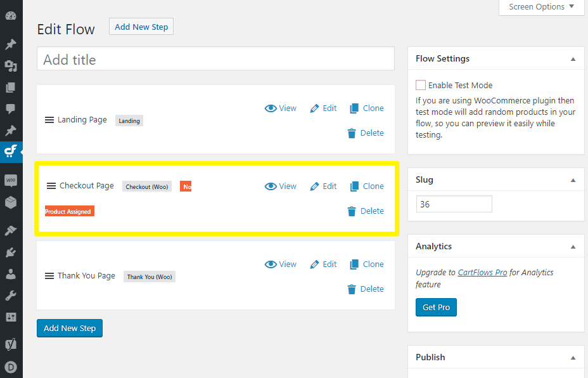Open the WooCommerce sidebar menu icon
Viewport: 588px width, 378px height.
pyautogui.click(x=11, y=181)
